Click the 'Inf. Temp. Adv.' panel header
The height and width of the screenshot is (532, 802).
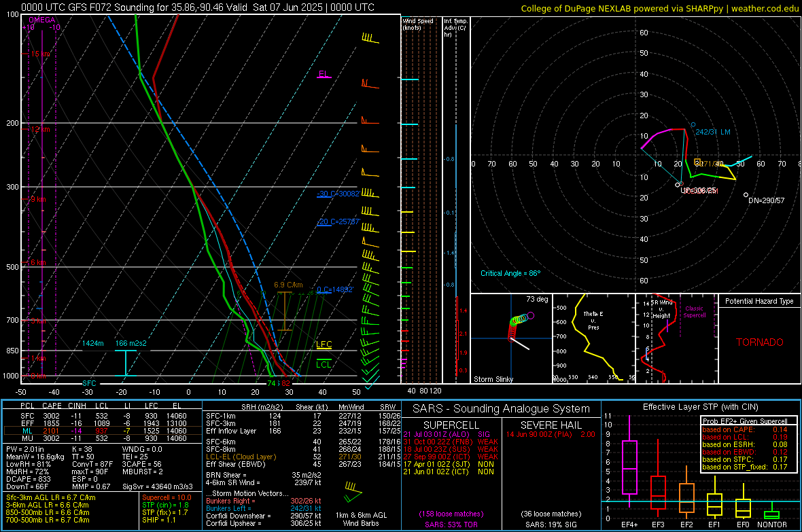(x=455, y=28)
